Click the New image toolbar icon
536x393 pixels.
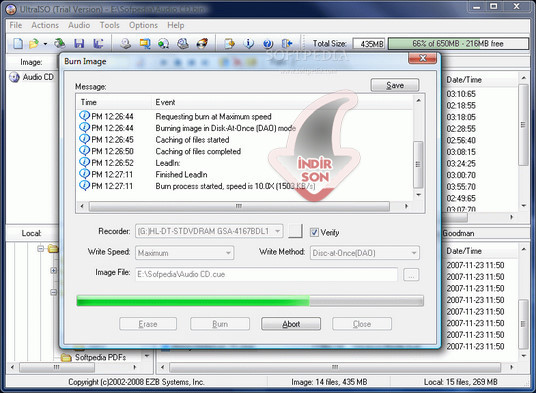tap(18, 43)
